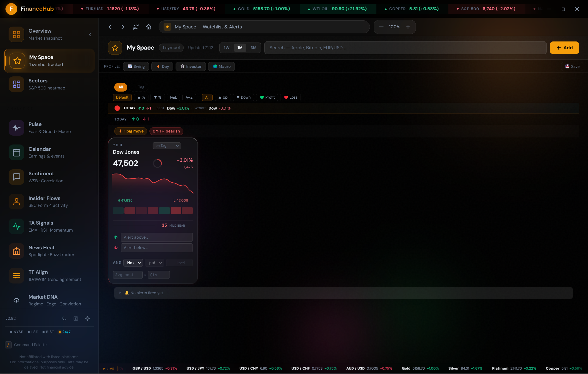Switch range to 3M
This screenshot has width=588, height=374.
tap(253, 48)
